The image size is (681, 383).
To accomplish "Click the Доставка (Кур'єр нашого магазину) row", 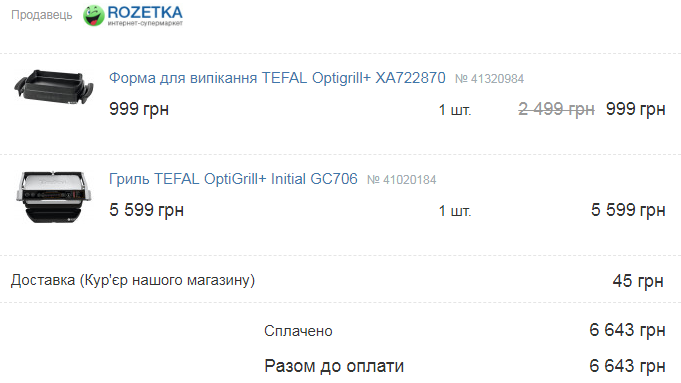I will click(x=340, y=280).
